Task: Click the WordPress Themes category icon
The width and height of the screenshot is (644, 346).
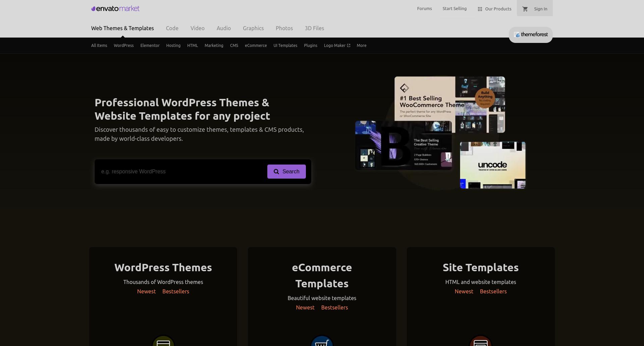Action: pyautogui.click(x=163, y=341)
